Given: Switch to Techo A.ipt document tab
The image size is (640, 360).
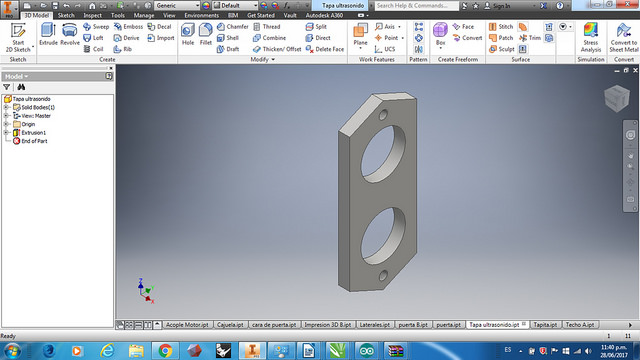Looking at the screenshot, I should (x=580, y=325).
